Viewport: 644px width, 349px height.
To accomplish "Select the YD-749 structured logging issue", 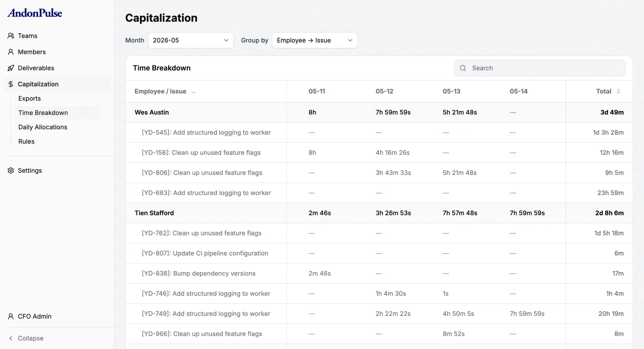I will 206,314.
